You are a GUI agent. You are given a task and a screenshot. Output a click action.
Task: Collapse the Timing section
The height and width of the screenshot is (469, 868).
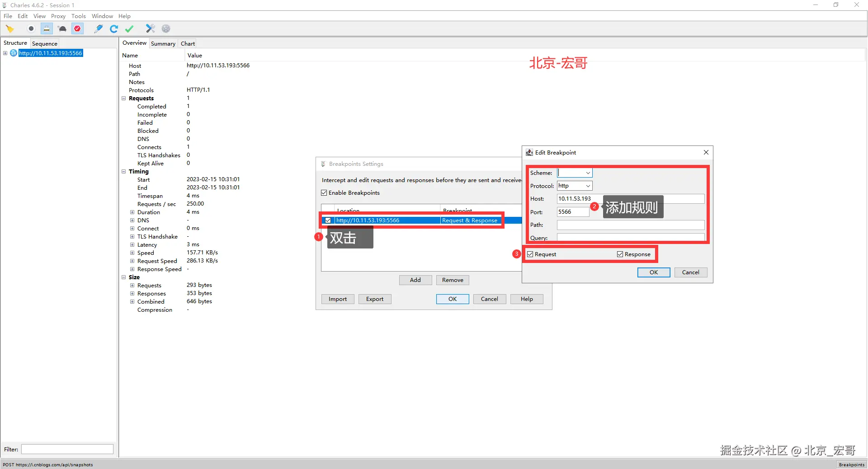(124, 172)
